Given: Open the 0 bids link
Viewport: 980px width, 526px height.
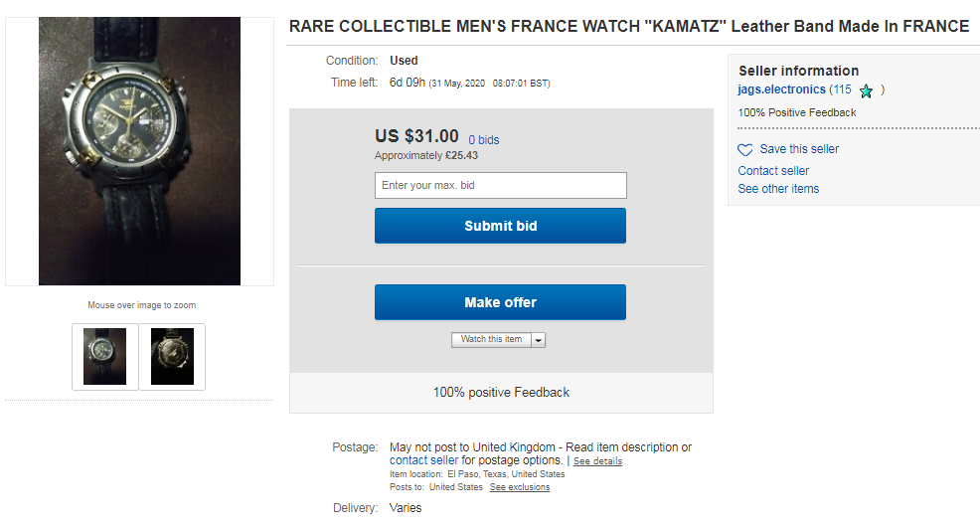Looking at the screenshot, I should point(484,140).
